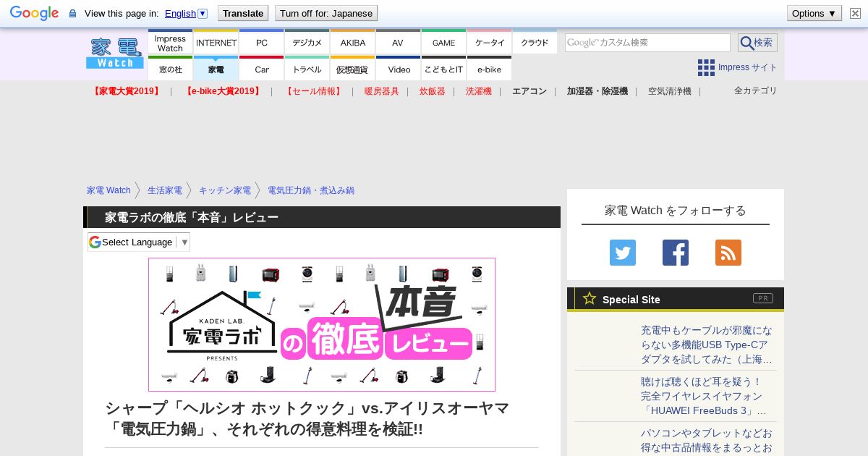
Task: Focus the Google custom search field
Action: point(647,43)
